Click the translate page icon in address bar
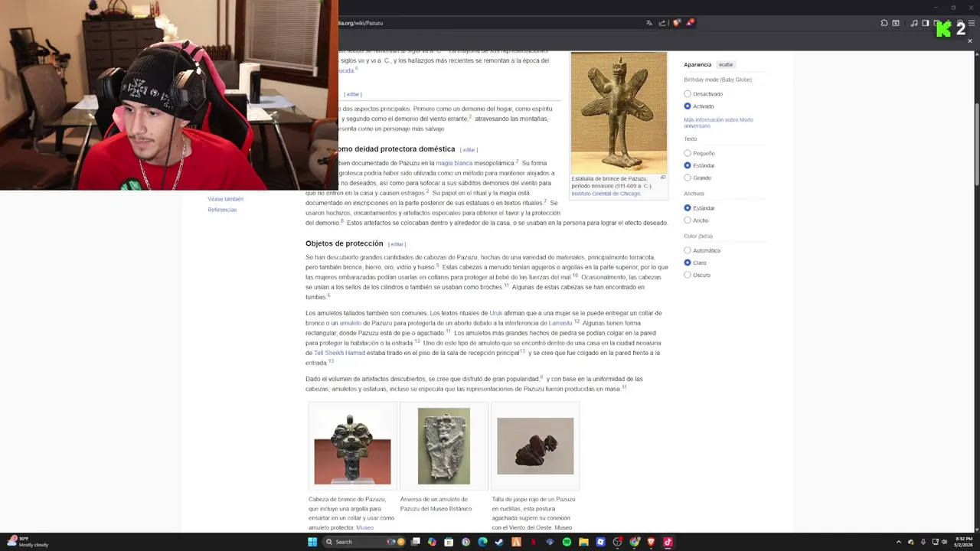Image resolution: width=980 pixels, height=551 pixels. (649, 23)
